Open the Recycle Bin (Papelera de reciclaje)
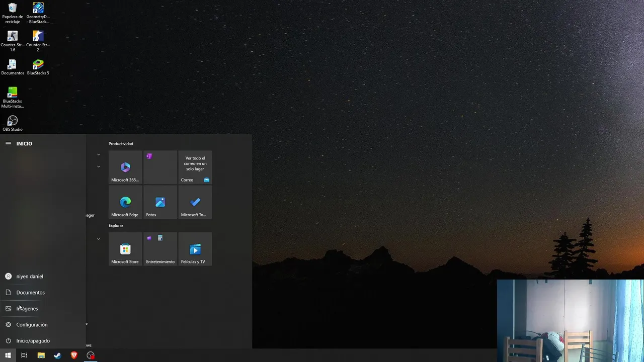Image resolution: width=644 pixels, height=362 pixels. click(13, 13)
